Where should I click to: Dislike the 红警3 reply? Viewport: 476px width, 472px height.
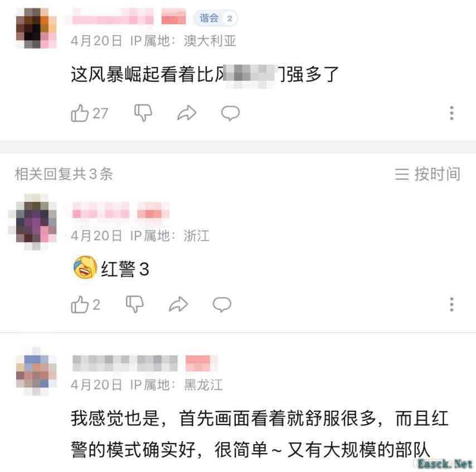click(x=135, y=304)
